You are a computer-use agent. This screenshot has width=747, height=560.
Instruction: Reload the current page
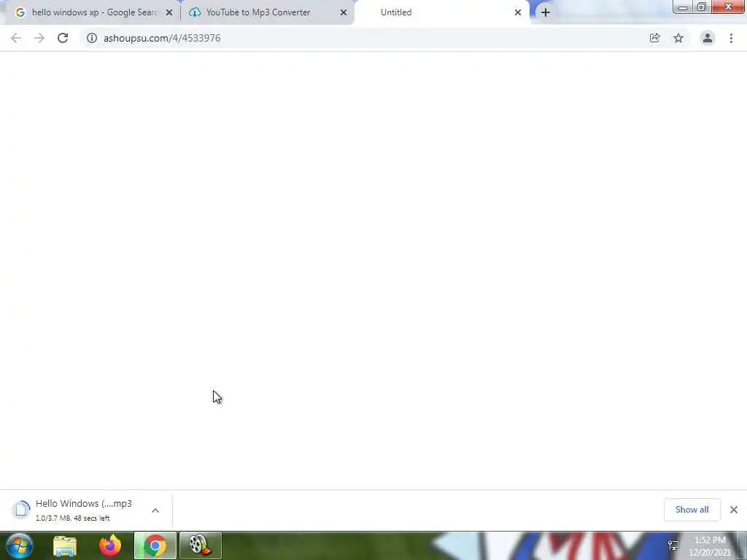pos(63,38)
